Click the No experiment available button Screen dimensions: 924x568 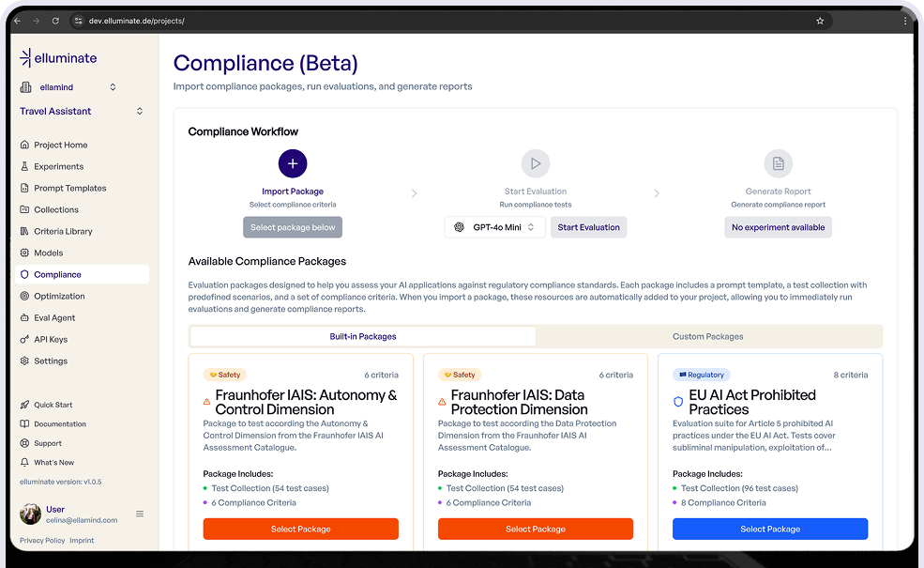coord(779,227)
